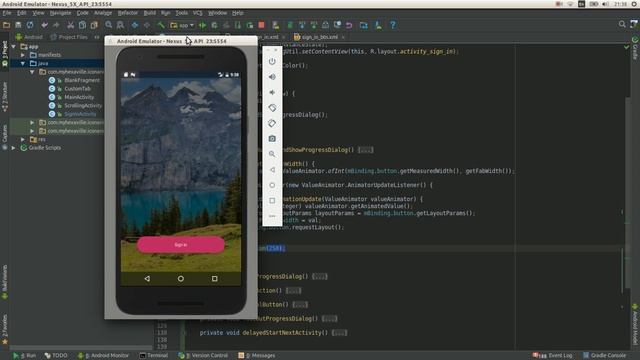Click the Copy icon in toolbar
The height and width of the screenshot is (360, 640).
point(82,25)
